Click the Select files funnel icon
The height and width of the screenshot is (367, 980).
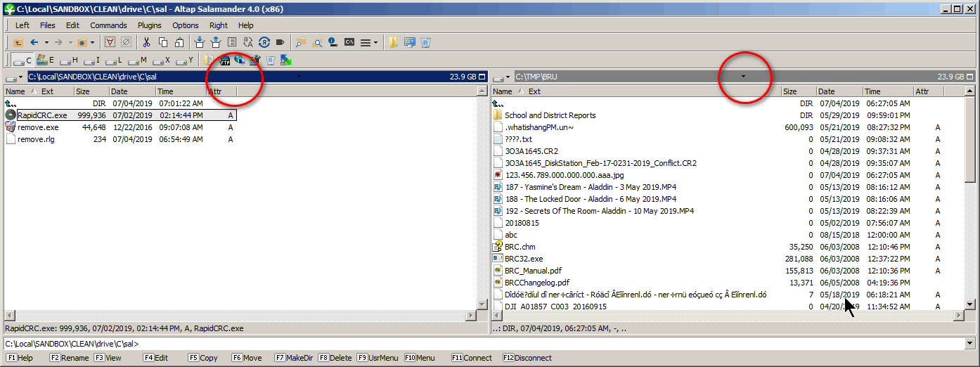pos(110,42)
